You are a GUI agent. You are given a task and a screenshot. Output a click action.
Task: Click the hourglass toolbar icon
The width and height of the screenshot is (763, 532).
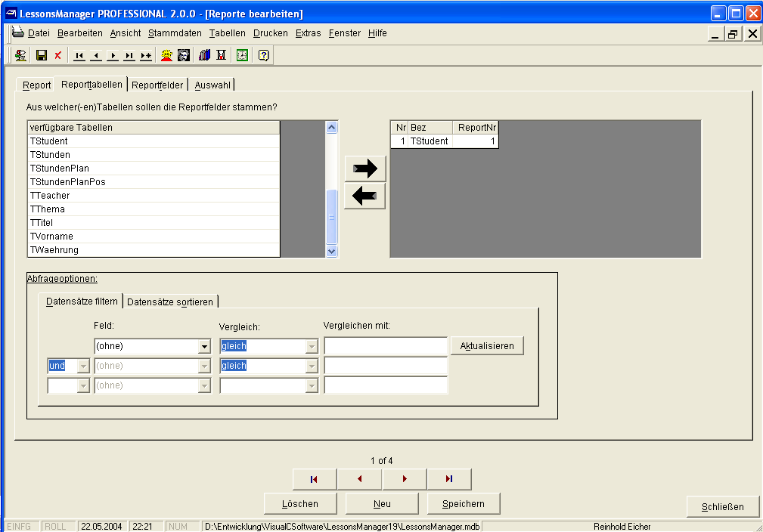coord(221,55)
